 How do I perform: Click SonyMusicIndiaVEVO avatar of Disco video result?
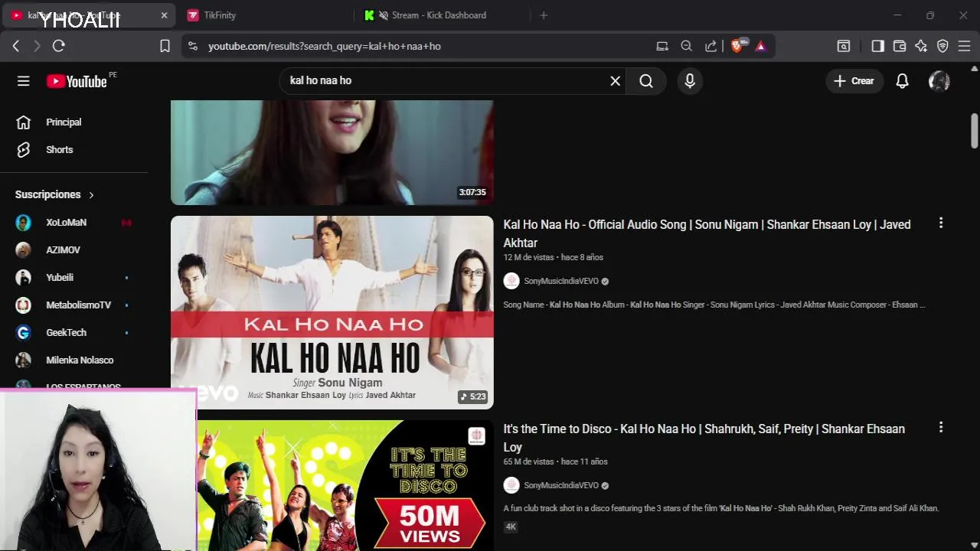coord(511,485)
